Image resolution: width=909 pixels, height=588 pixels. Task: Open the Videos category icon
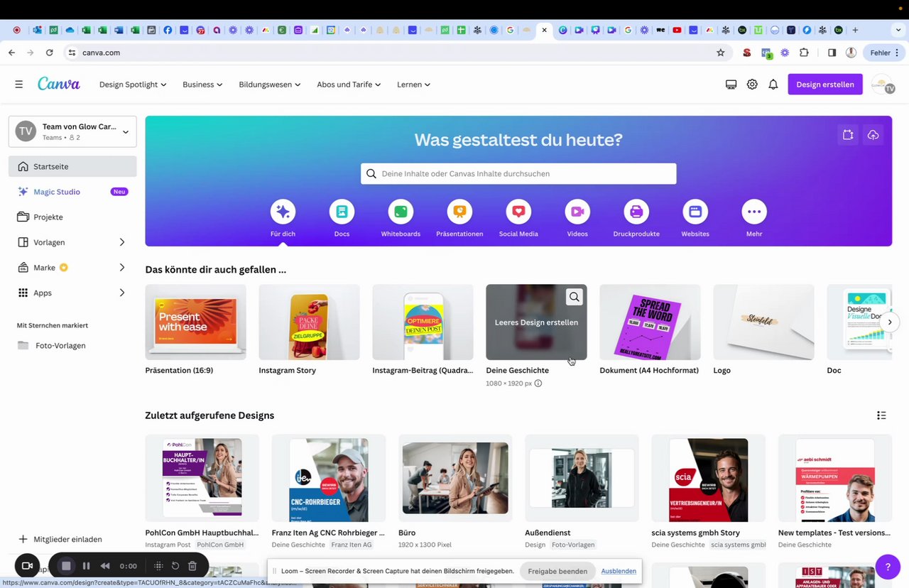[577, 212]
